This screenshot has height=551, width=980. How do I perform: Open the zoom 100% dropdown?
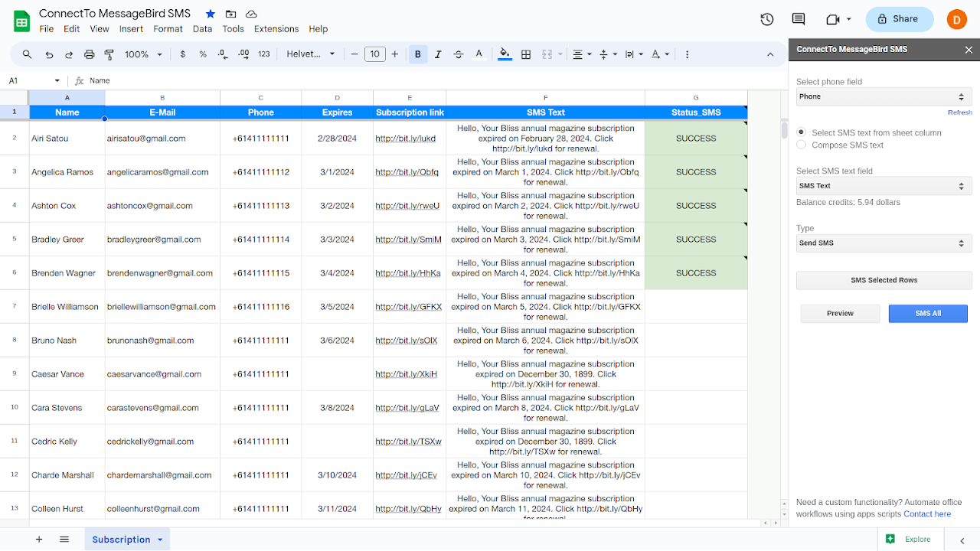click(x=144, y=54)
